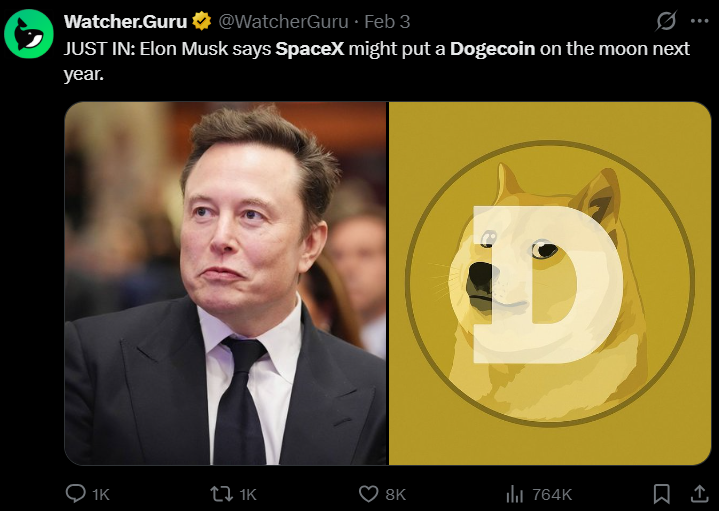This screenshot has width=719, height=511.
Task: Click the 8K likes count
Action: coord(396,494)
